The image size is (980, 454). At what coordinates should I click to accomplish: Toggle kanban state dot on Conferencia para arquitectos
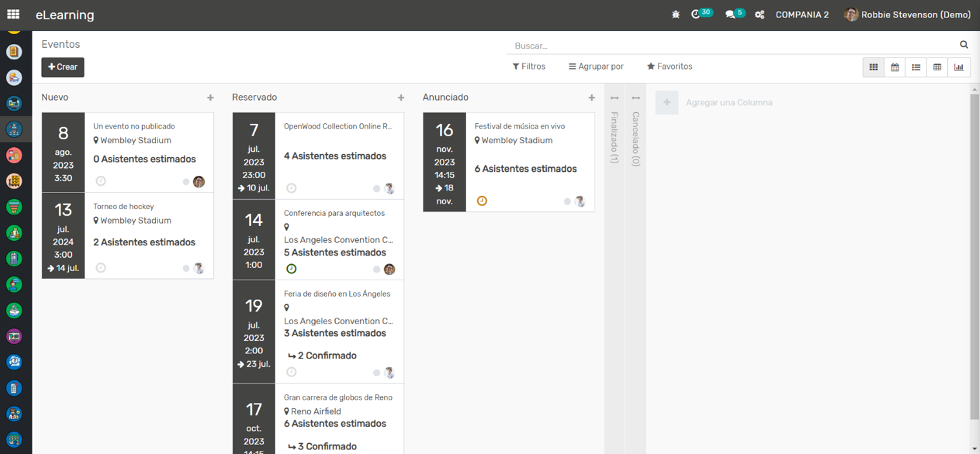[x=377, y=269]
